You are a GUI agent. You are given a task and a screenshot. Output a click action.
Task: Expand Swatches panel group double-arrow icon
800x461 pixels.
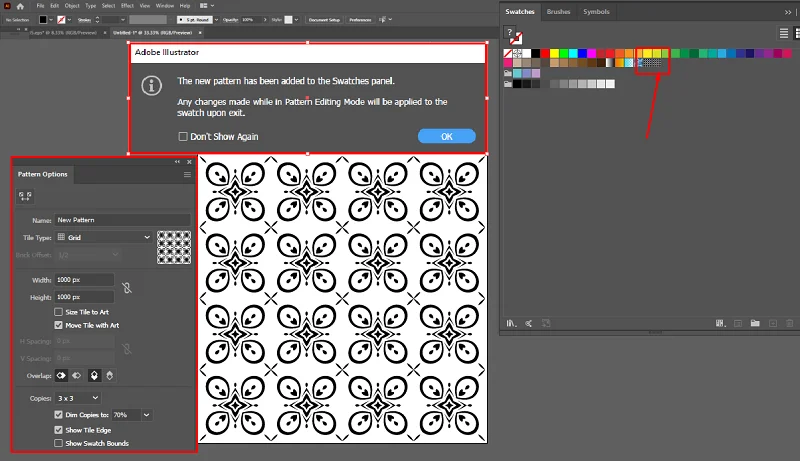788,12
